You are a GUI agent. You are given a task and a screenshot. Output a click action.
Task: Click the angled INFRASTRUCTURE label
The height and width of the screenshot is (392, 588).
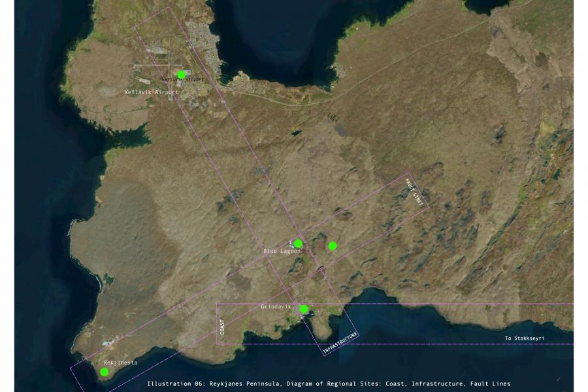click(340, 344)
